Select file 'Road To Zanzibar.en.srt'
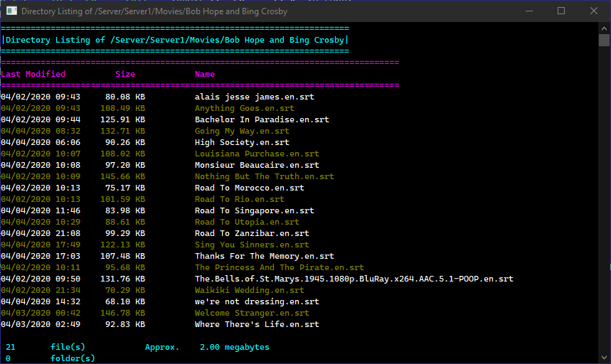 [252, 233]
